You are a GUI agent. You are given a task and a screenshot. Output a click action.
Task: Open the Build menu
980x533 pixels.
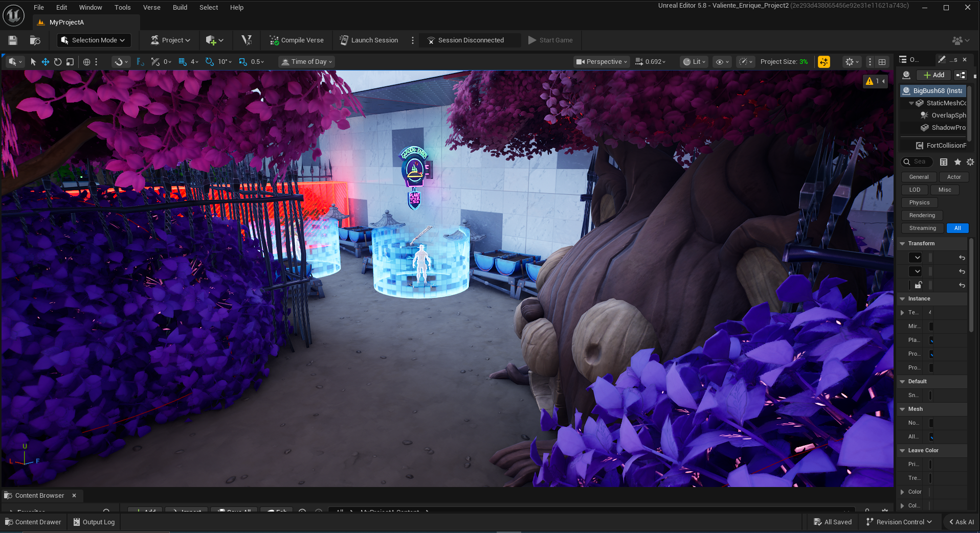pos(180,8)
